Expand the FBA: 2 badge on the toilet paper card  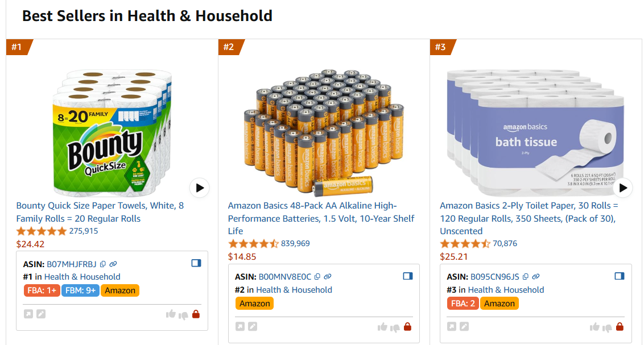pyautogui.click(x=463, y=304)
